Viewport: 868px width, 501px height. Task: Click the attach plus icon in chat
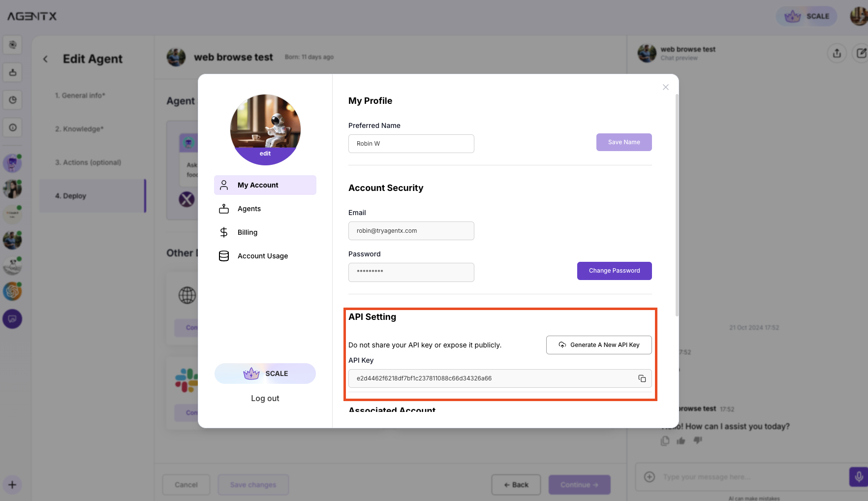[650, 477]
